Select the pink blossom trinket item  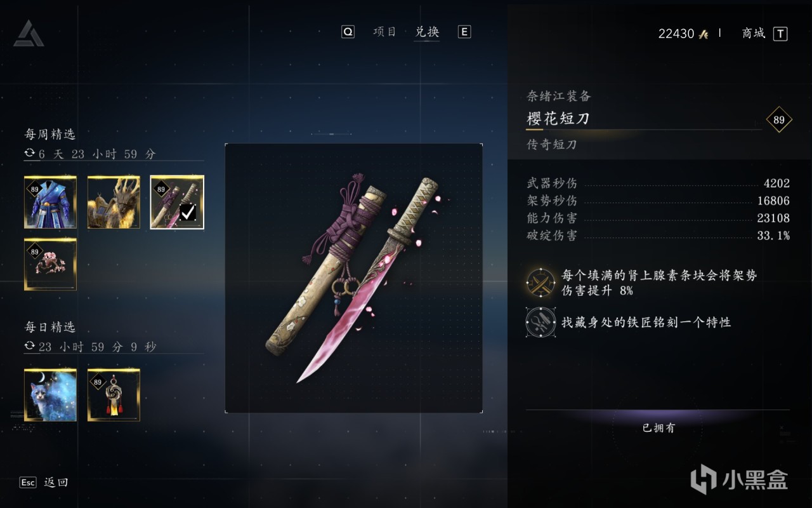click(50, 264)
